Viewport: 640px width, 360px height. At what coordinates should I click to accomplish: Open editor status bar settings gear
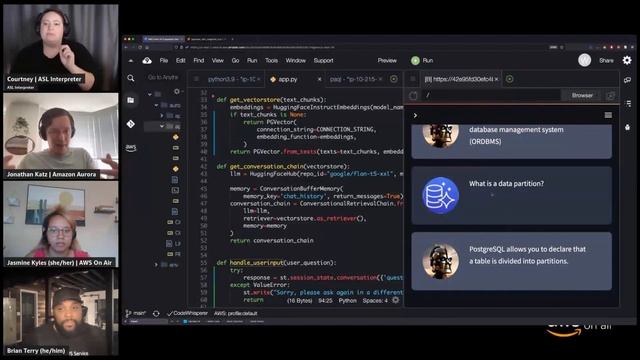pyautogui.click(x=396, y=300)
